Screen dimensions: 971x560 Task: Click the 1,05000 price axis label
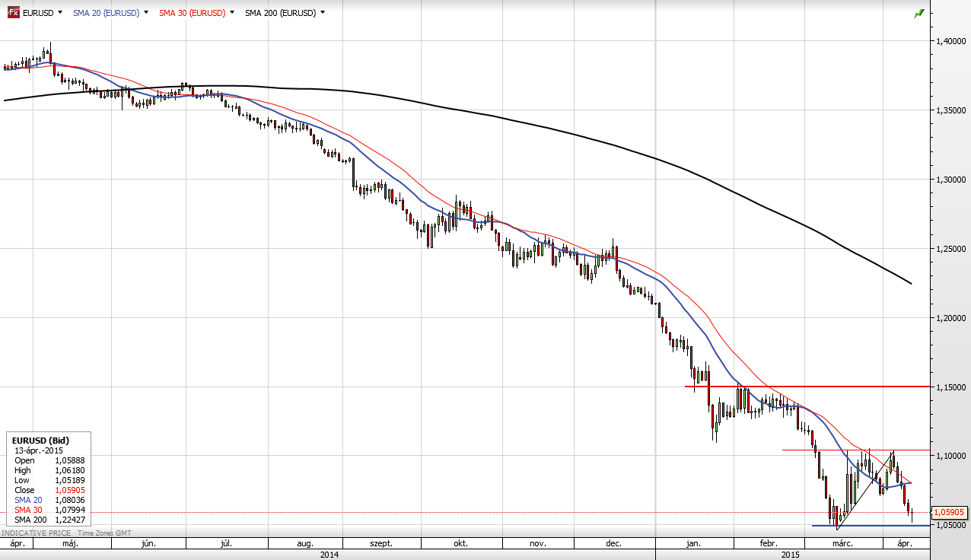tap(952, 525)
